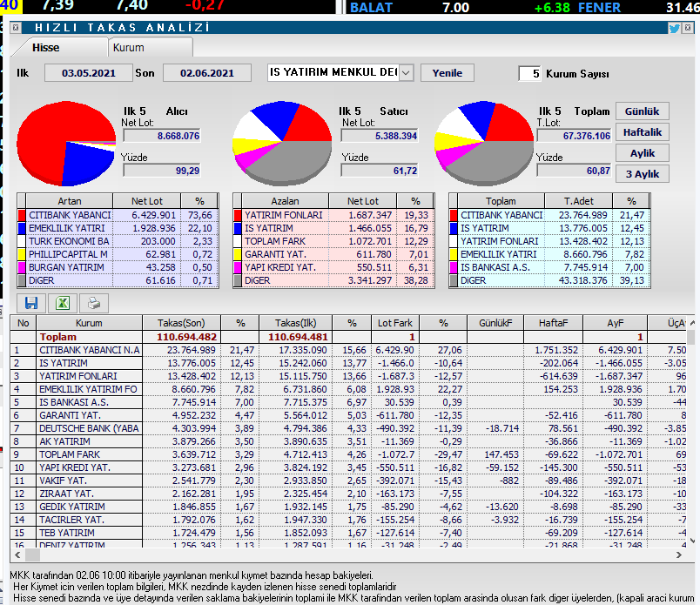Click the Kurum column header in main table
Viewport: 700px width, 605px height.
click(89, 323)
